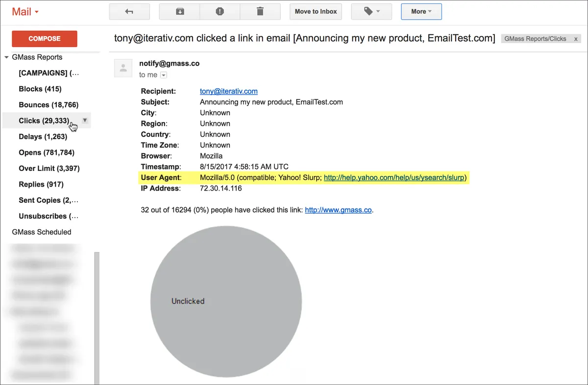Open the Labels tag dropdown
This screenshot has height=385, width=588.
coord(371,11)
